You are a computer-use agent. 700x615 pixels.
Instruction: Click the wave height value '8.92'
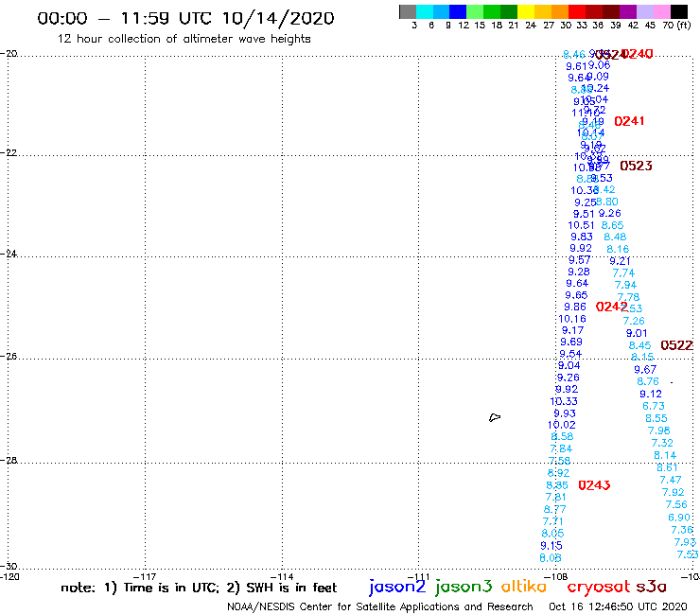558,473
